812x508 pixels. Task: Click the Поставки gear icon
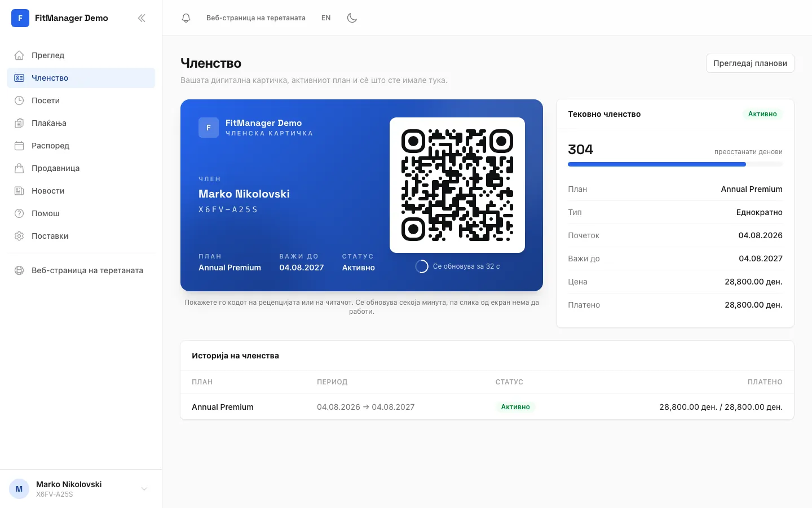click(19, 236)
